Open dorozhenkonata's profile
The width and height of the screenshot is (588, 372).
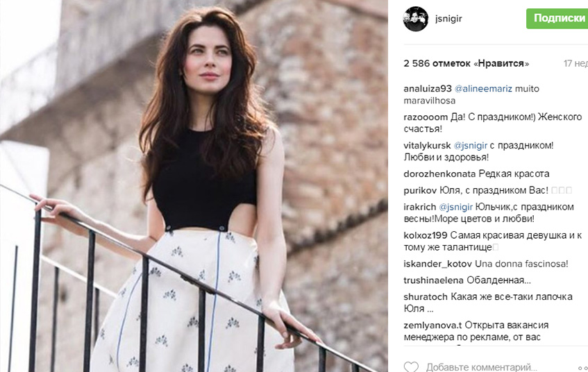pos(439,174)
